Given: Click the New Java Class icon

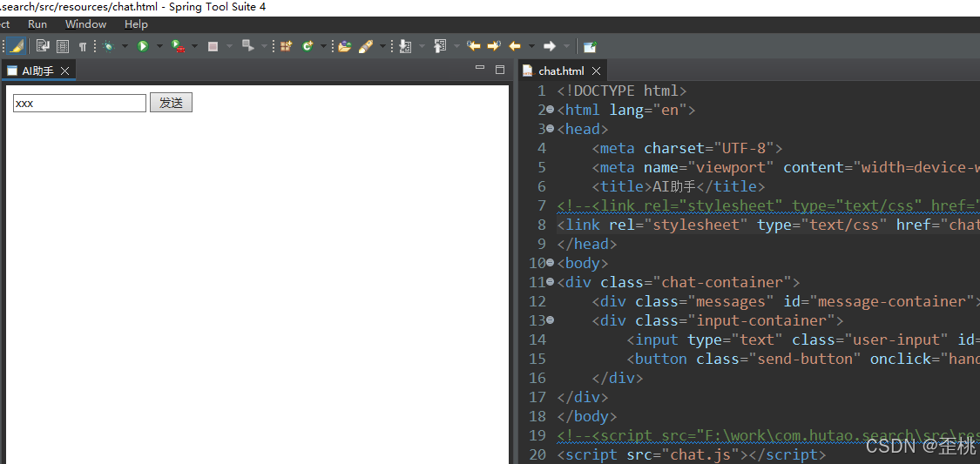Looking at the screenshot, I should coord(307,46).
